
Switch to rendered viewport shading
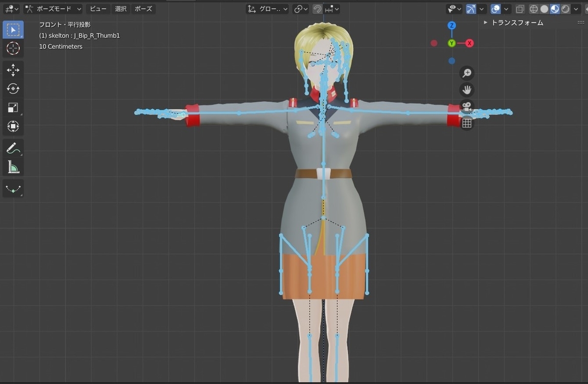click(566, 9)
